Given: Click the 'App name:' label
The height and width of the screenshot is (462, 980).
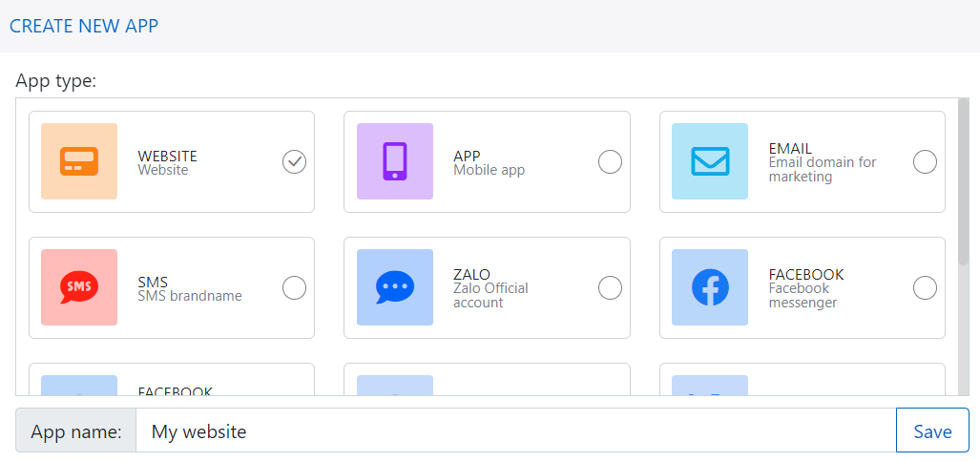Looking at the screenshot, I should (75, 430).
